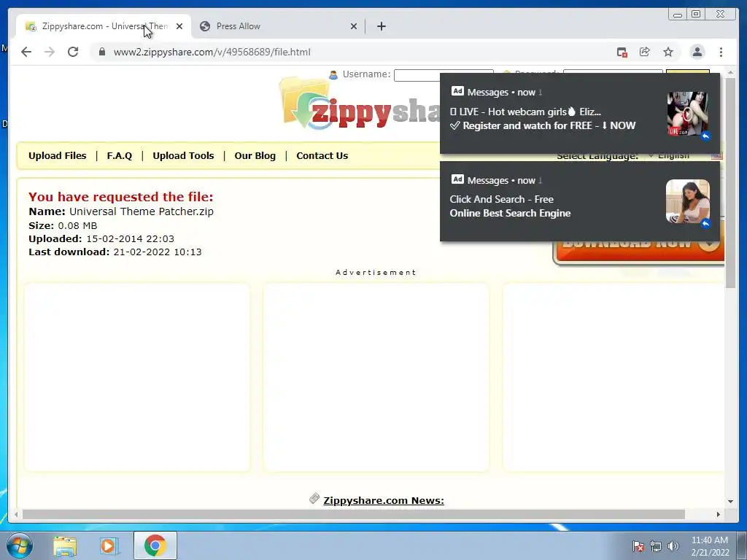Open the Chrome three-dot menu

pos(721,52)
